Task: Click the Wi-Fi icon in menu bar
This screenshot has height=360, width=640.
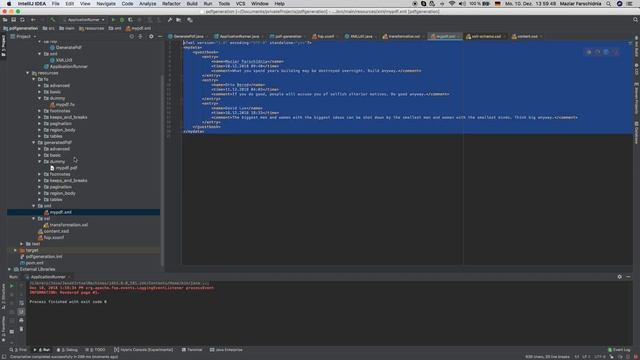Action: [452, 4]
